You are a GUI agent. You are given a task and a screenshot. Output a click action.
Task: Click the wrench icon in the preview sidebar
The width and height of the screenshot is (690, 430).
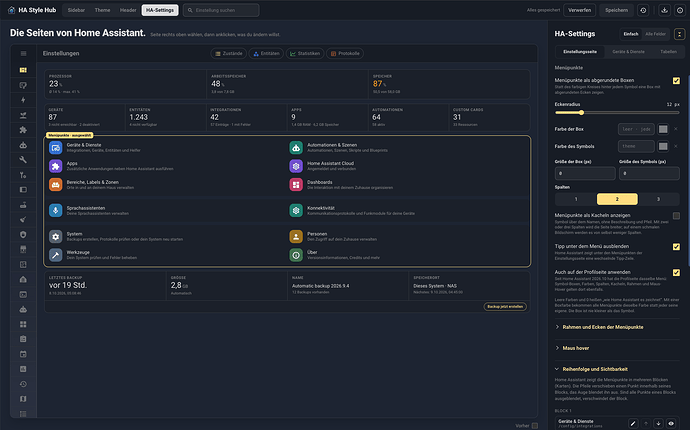23,160
